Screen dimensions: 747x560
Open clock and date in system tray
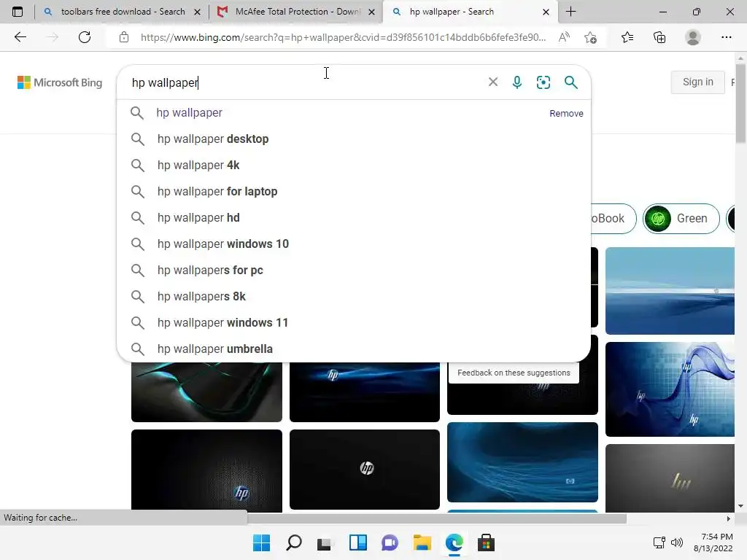(x=713, y=542)
